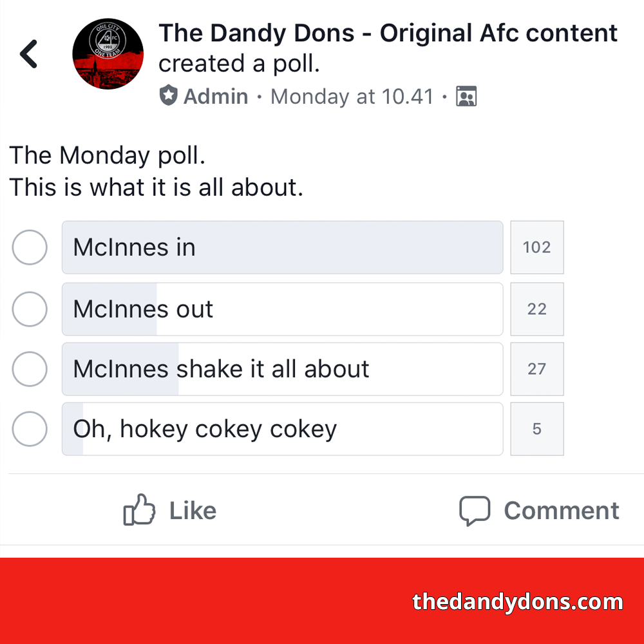Choose McInnes shake it all about radio

(30, 369)
